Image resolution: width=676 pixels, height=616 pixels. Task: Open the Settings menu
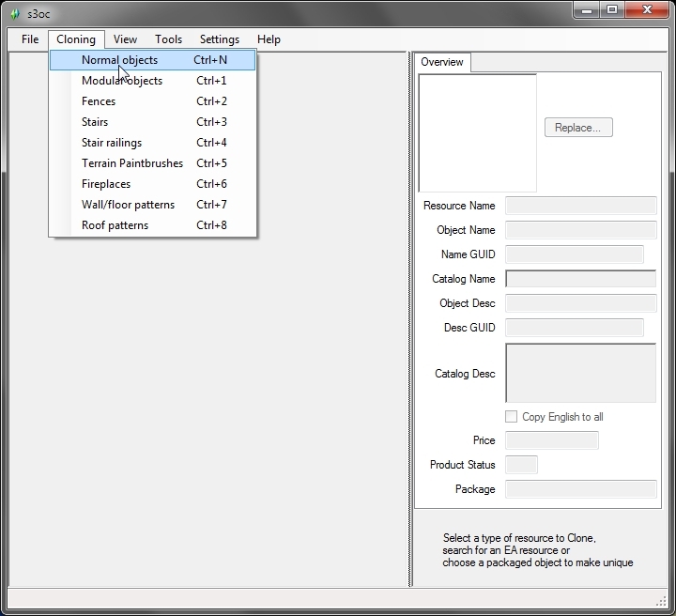tap(219, 39)
